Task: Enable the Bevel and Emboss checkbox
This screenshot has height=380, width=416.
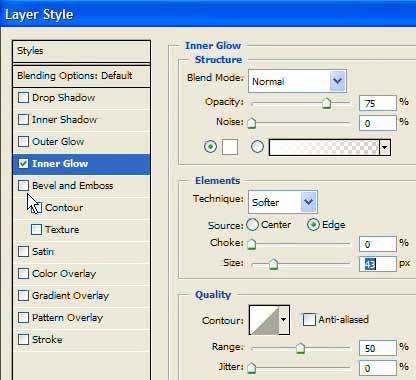Action: (23, 185)
